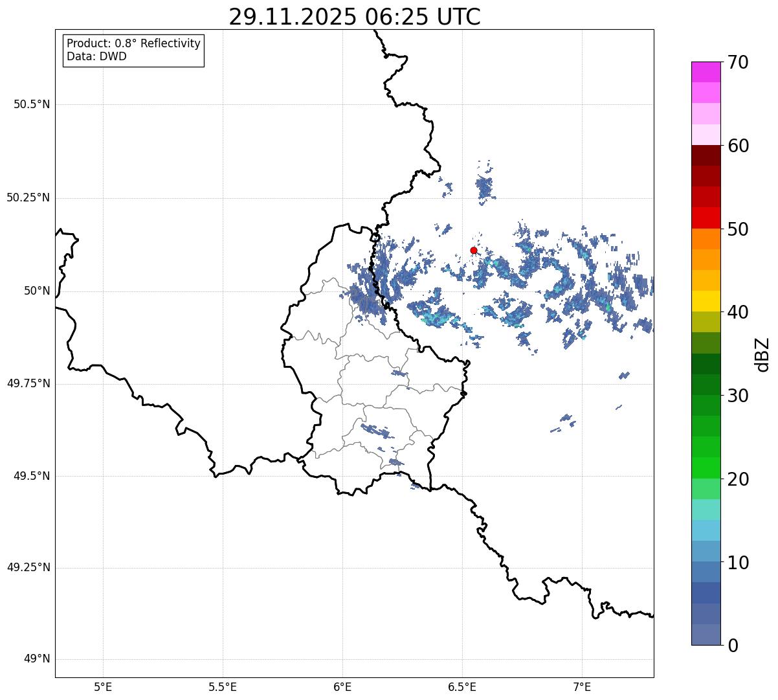
Task: Click the colorbar tick label 0
Action: tap(733, 646)
